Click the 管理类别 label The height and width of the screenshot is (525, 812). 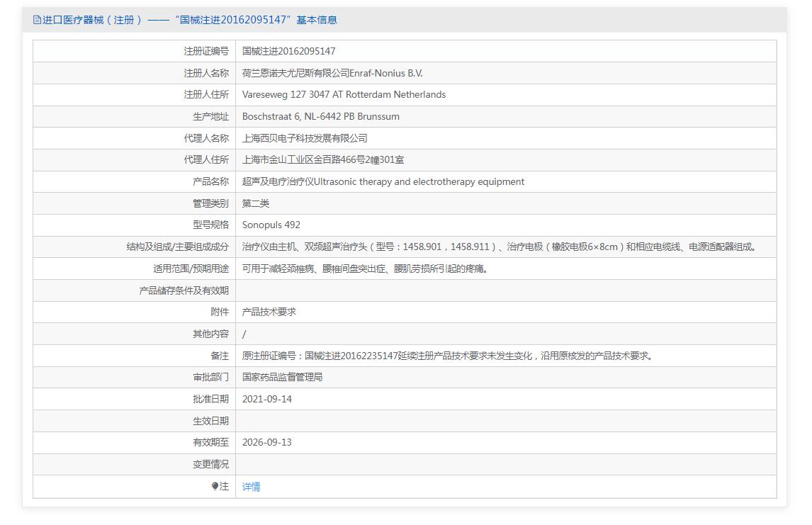(x=210, y=203)
